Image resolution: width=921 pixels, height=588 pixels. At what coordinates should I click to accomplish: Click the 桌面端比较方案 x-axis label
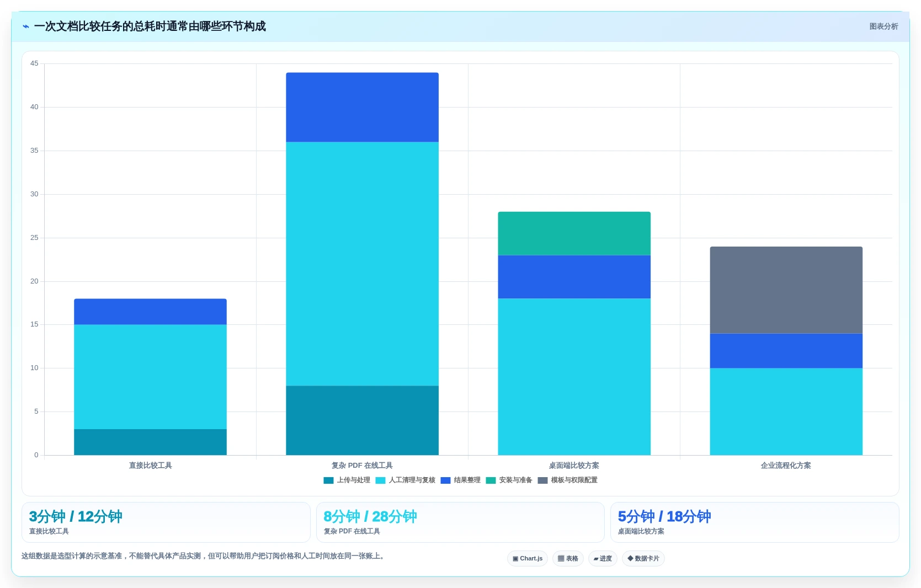574,466
